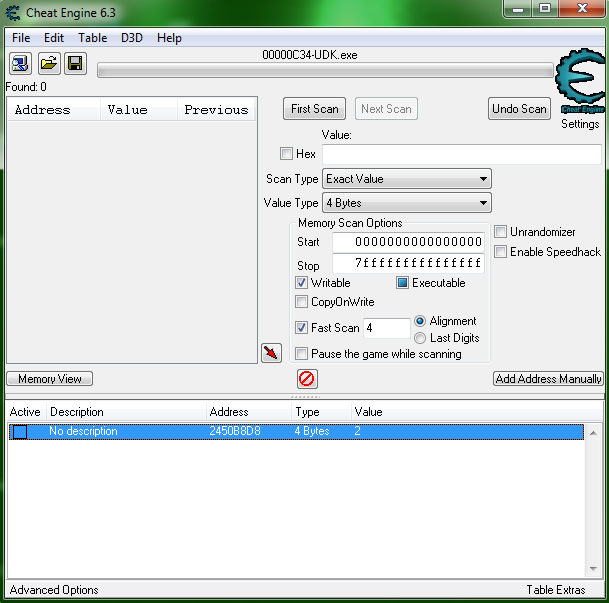Enable the Unrandomizer checkbox
The width and height of the screenshot is (609, 603).
click(x=500, y=232)
